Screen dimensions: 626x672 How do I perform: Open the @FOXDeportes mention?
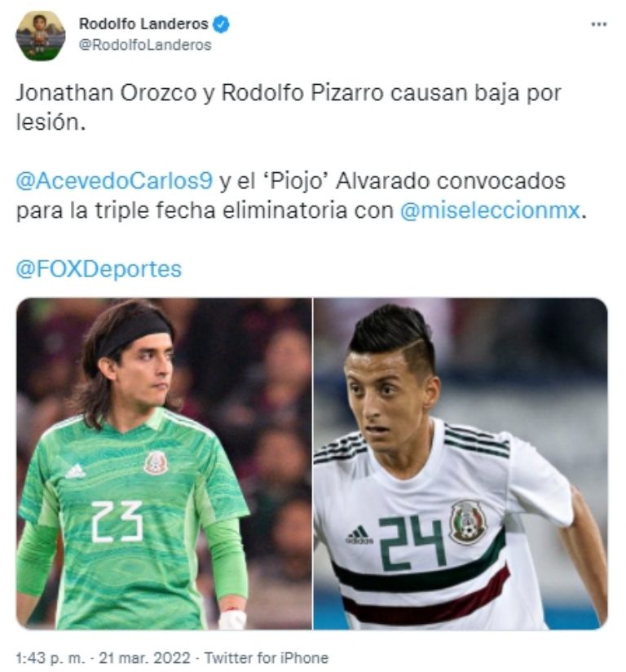click(x=99, y=270)
